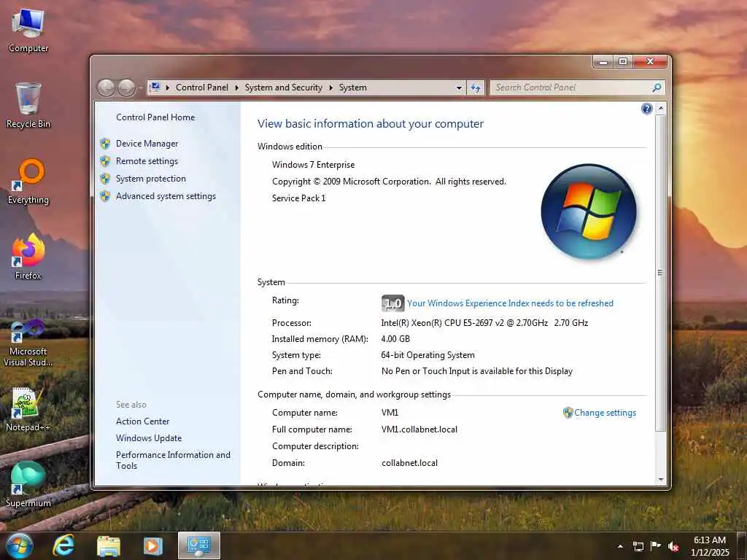Image resolution: width=747 pixels, height=560 pixels.
Task: Click the processor value Intel Xeon E5-2697
Action: pos(484,323)
